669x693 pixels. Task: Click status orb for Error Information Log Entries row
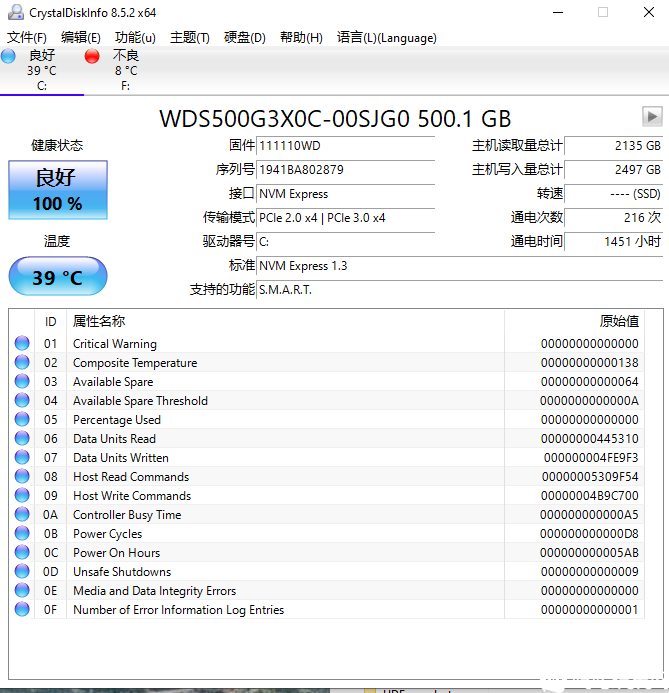tap(22, 609)
